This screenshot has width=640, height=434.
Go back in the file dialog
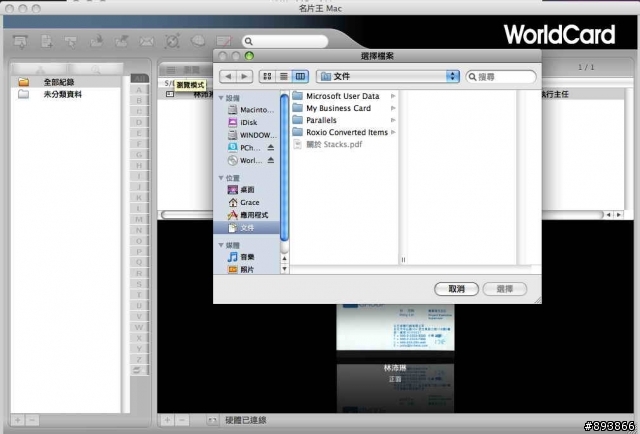[x=228, y=76]
